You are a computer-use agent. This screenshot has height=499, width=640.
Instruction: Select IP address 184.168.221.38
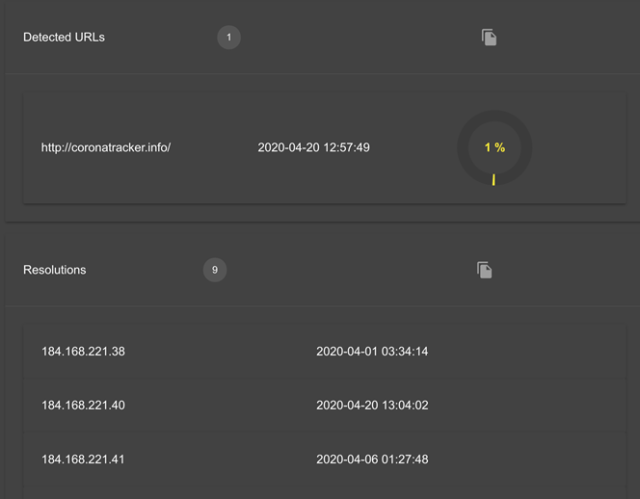click(83, 351)
